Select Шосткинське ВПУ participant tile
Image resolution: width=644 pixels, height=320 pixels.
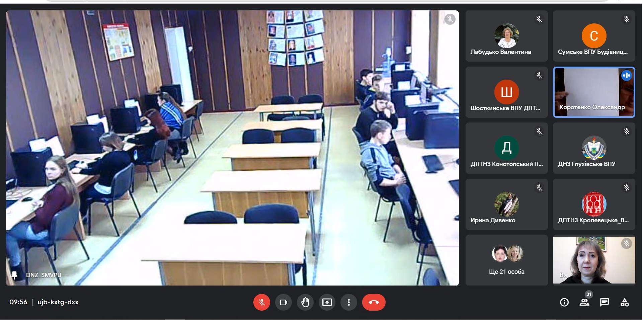506,92
